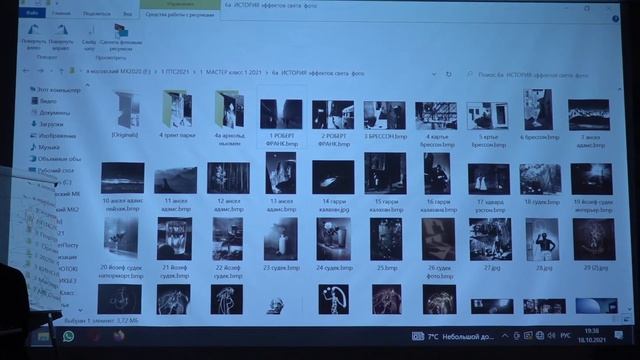Click the МАСТЕР класс breadcrumb in address bar
The image size is (640, 360).
coord(231,72)
